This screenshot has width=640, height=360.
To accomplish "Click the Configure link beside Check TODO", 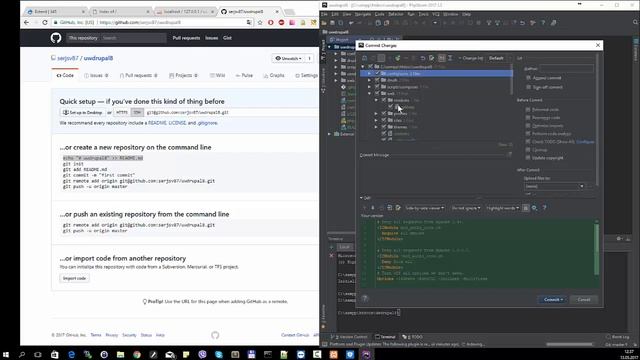I will [585, 142].
